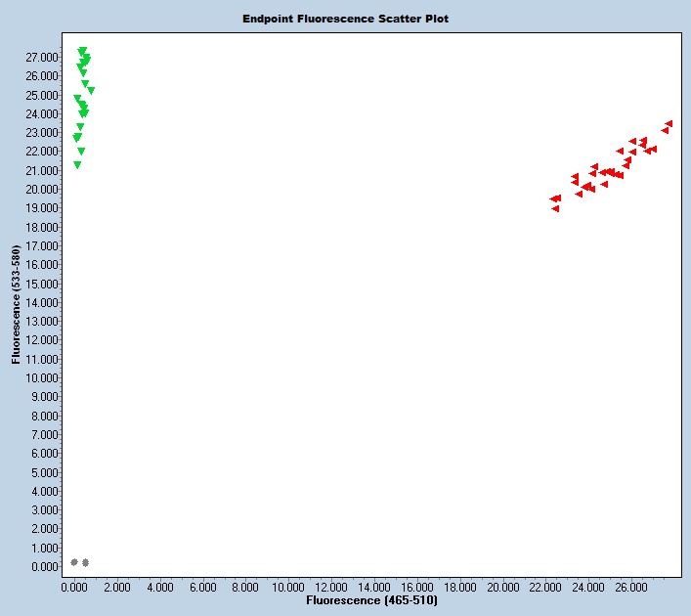Click the topmost green triangle marker

[82, 51]
